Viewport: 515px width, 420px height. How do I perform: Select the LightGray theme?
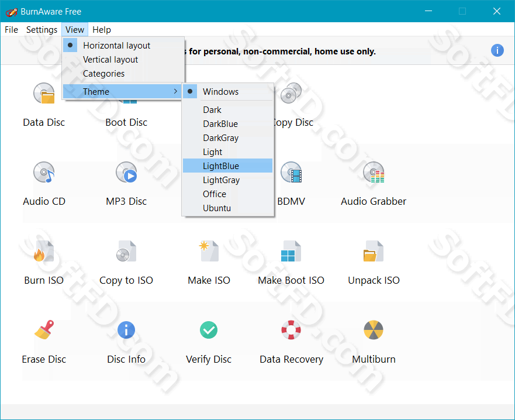click(x=228, y=180)
